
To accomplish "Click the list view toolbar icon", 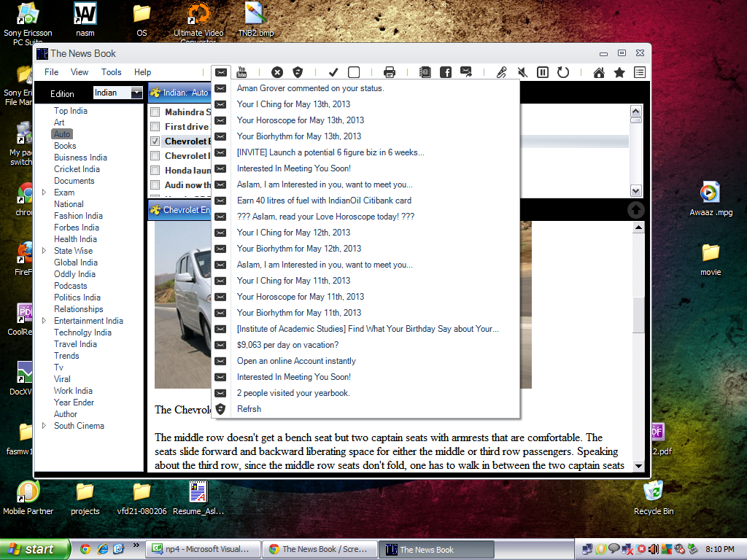I will point(640,72).
